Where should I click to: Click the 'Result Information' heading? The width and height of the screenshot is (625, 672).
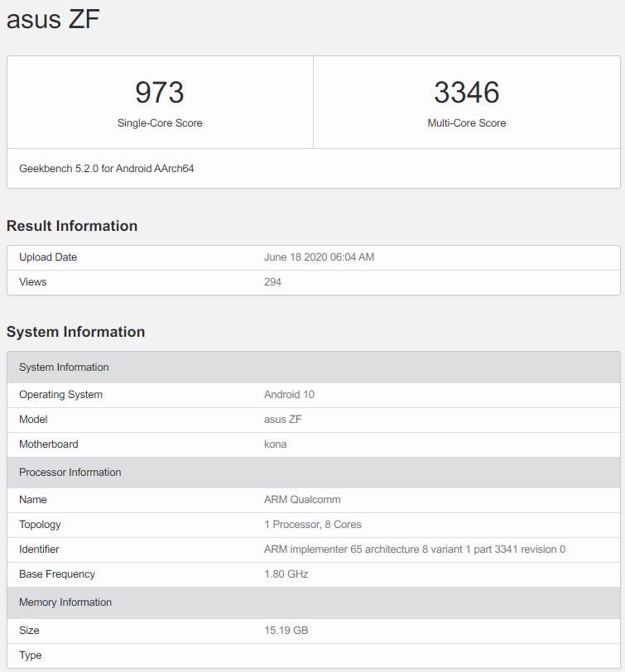coord(72,226)
